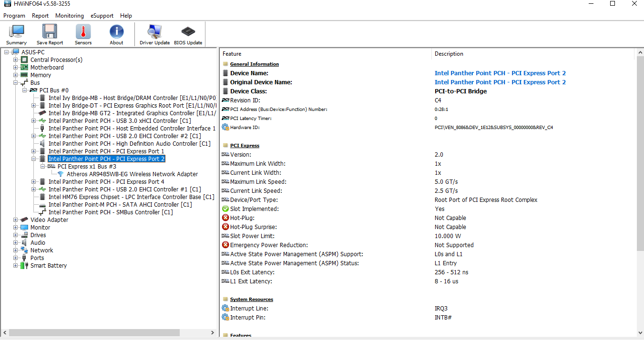Screen dimensions: 644x340
Task: Click the Monitor node icon
Action: [x=24, y=227]
